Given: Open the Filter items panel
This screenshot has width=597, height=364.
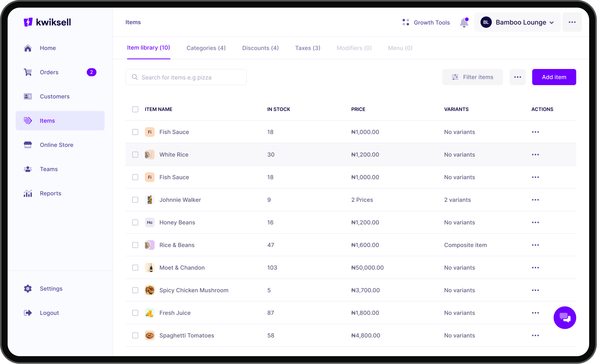Looking at the screenshot, I should [x=472, y=77].
